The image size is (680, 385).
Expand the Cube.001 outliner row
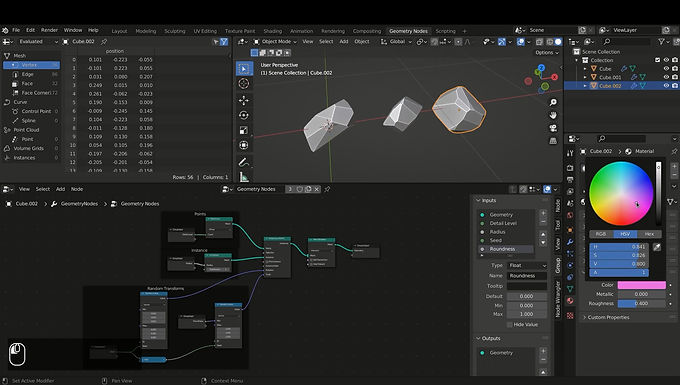click(x=585, y=77)
